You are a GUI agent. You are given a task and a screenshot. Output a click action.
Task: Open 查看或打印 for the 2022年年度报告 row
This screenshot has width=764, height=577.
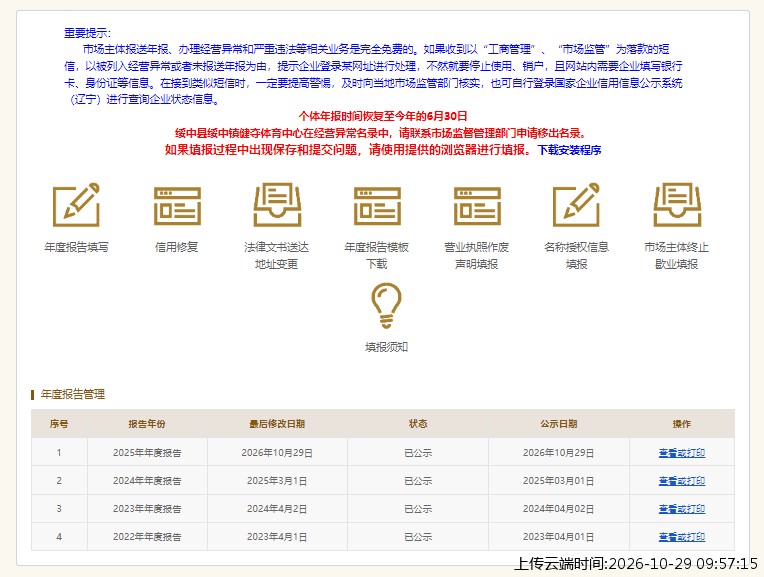[x=682, y=537]
